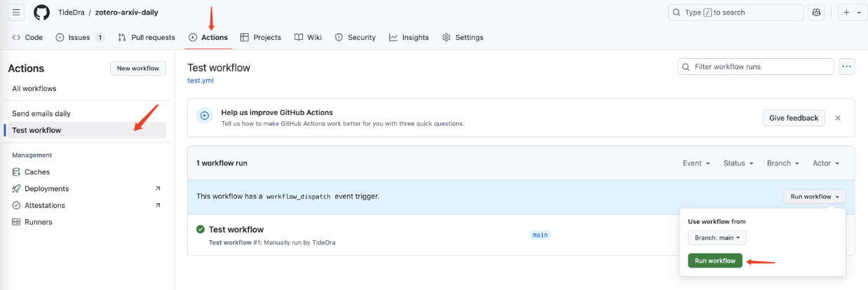The height and width of the screenshot is (290, 868).
Task: Click the Wiki book icon
Action: click(299, 37)
